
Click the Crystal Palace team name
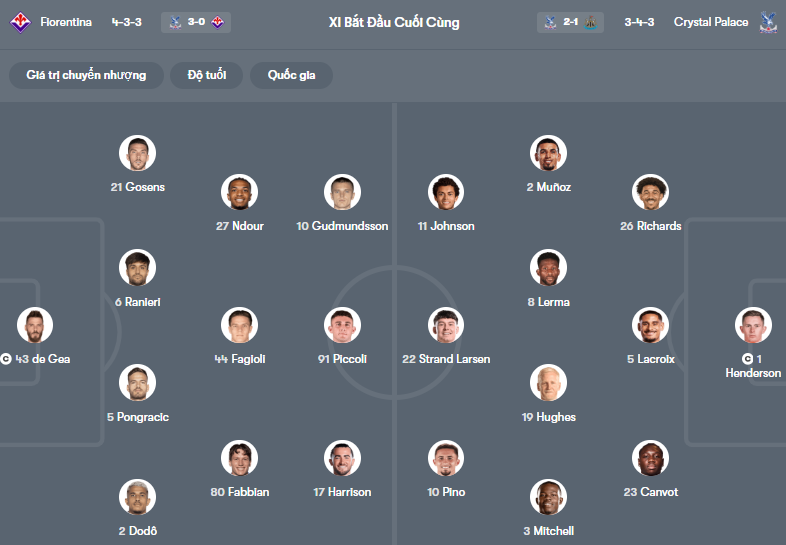click(710, 22)
